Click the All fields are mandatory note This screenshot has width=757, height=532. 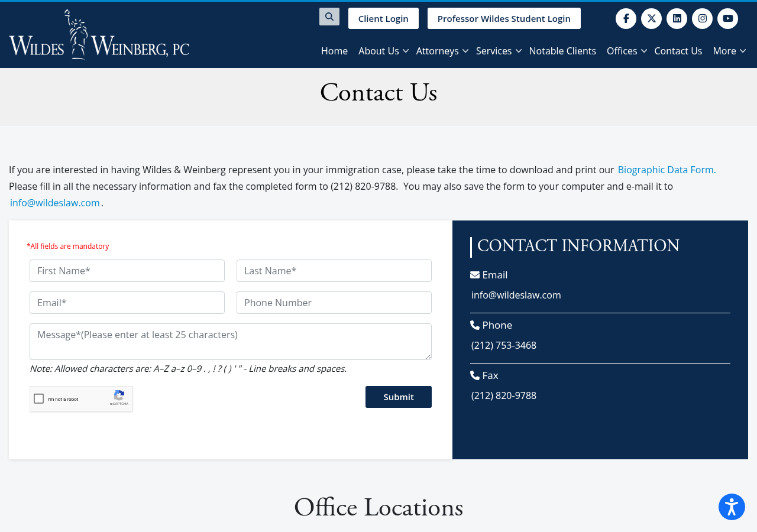coord(68,246)
